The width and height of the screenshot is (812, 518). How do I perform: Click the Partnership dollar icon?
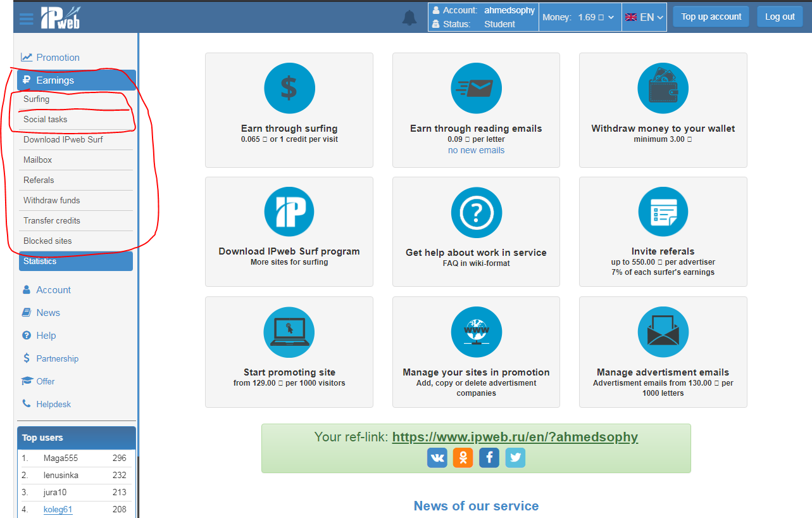click(x=27, y=358)
